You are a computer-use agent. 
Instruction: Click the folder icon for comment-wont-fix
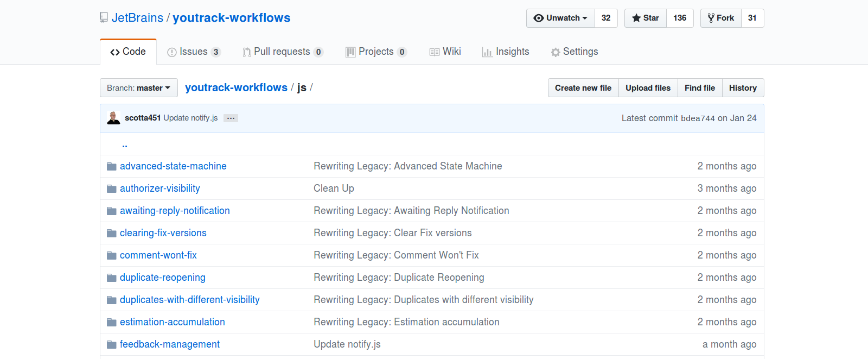coord(112,255)
